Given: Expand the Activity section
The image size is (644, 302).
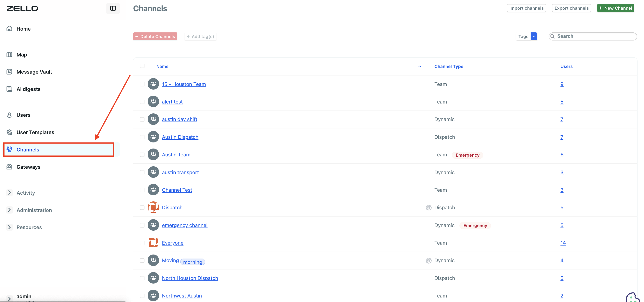Looking at the screenshot, I should (x=9, y=192).
